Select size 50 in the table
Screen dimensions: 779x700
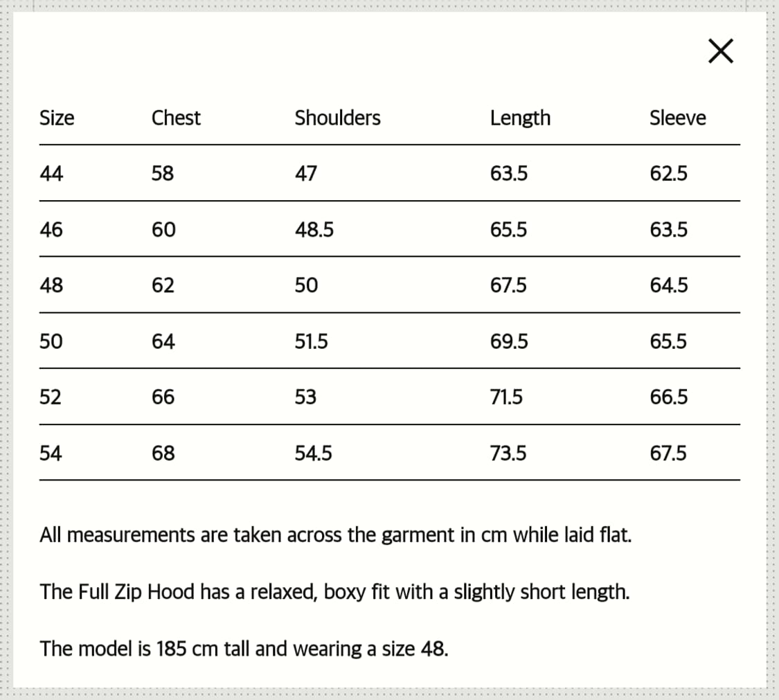click(x=51, y=341)
